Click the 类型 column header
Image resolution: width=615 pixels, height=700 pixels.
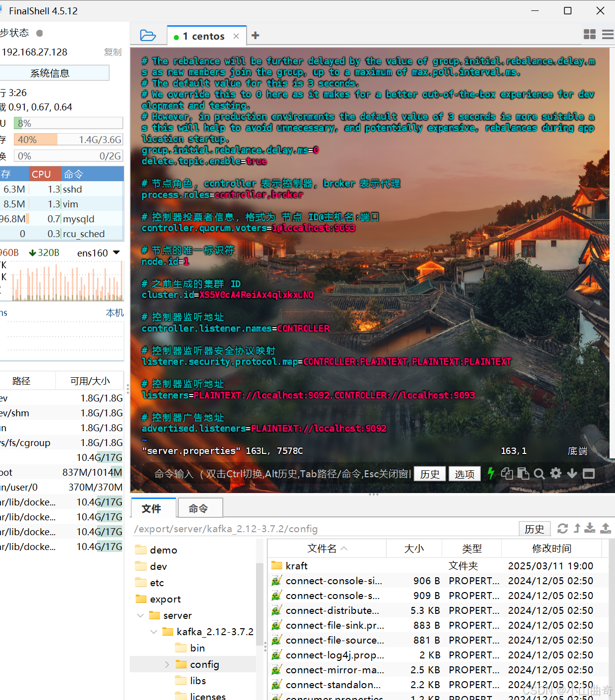coord(471,549)
